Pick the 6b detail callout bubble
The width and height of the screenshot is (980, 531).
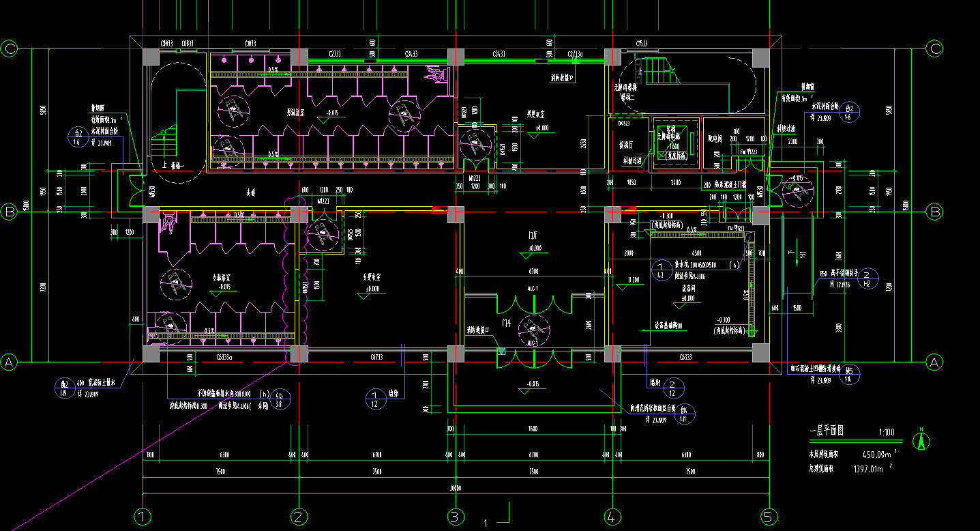(x=280, y=399)
